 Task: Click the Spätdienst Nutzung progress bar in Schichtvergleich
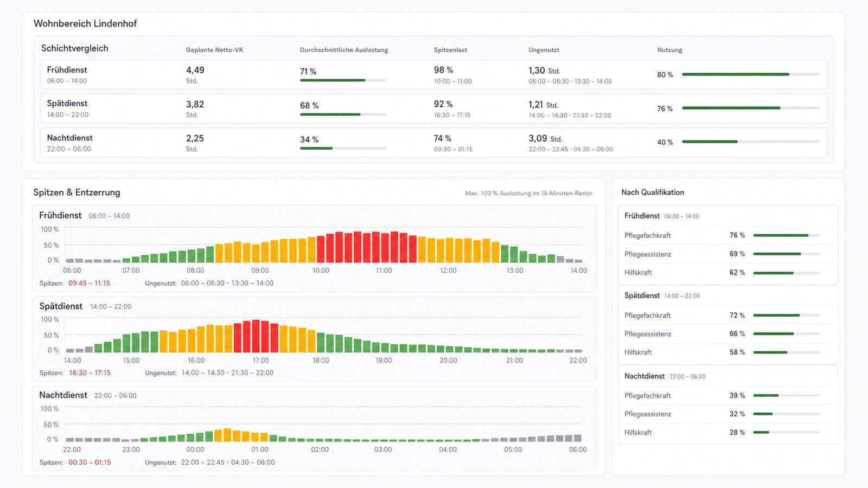point(751,108)
